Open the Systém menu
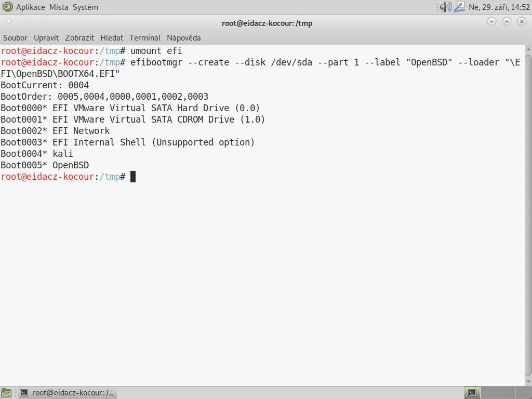This screenshot has height=399, width=532. [x=85, y=7]
